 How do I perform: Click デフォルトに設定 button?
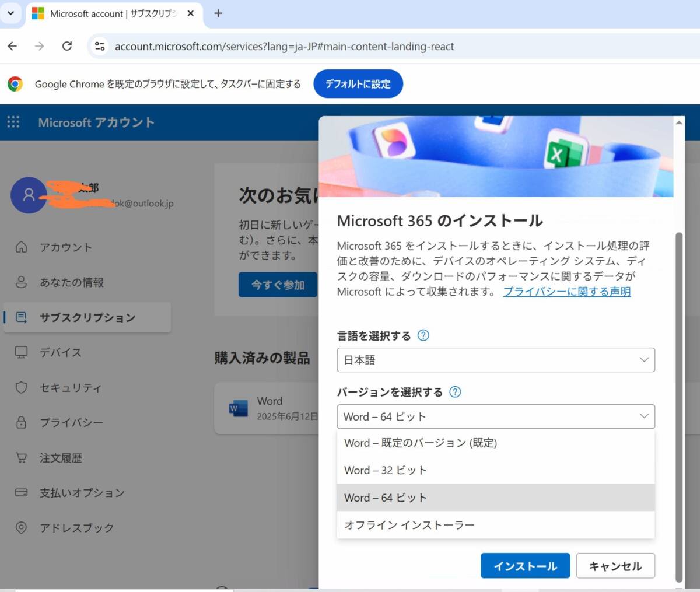point(358,84)
